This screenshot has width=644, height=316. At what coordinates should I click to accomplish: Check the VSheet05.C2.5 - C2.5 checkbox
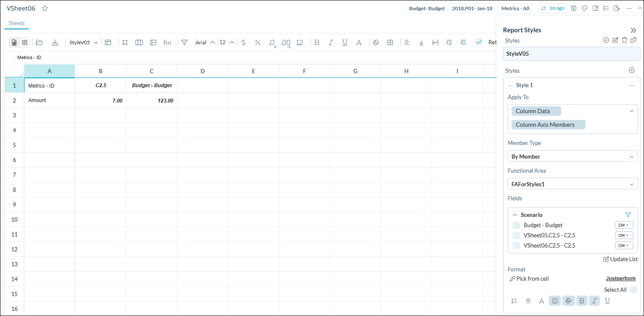[x=516, y=235]
